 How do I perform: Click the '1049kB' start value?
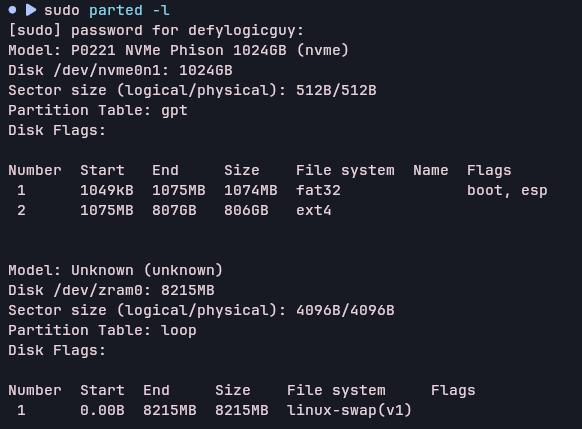(107, 191)
